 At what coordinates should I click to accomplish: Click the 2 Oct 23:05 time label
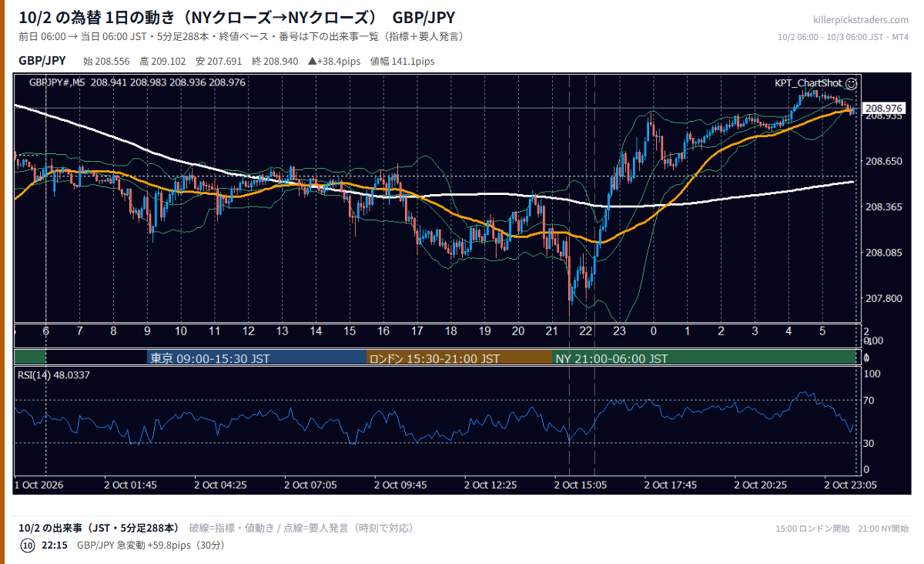851,485
